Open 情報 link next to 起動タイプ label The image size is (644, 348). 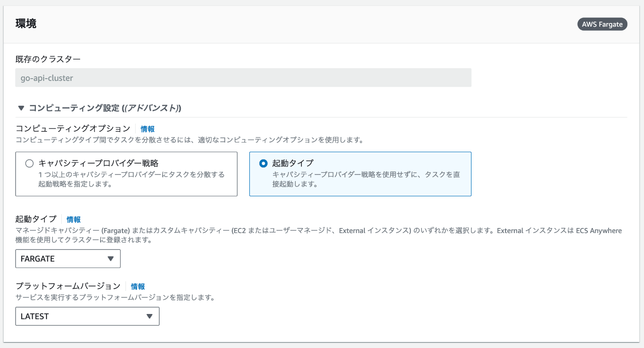[x=74, y=220]
